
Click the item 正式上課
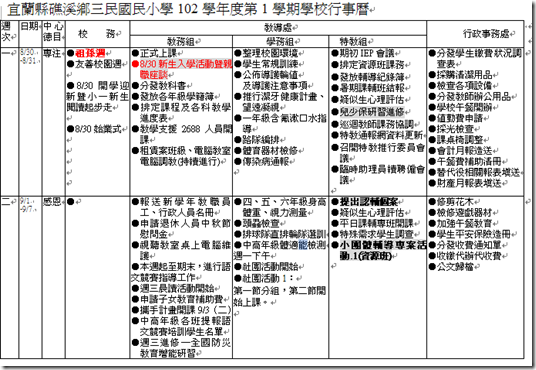point(158,53)
